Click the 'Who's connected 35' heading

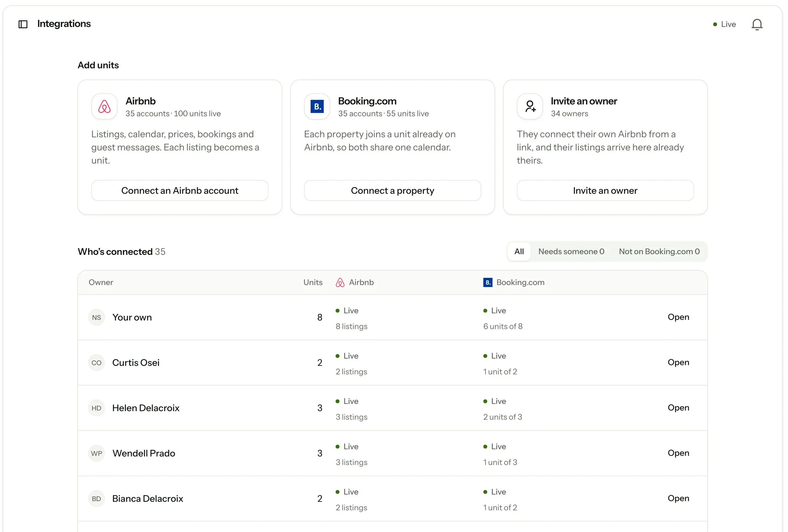pyautogui.click(x=121, y=252)
